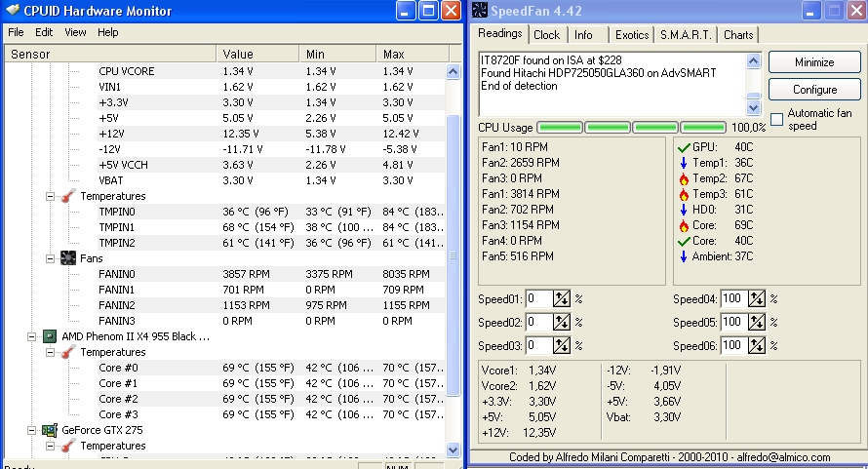Image resolution: width=868 pixels, height=469 pixels.
Task: Click the Temperatures thermometer icon above TMPIN0
Action: click(x=68, y=196)
